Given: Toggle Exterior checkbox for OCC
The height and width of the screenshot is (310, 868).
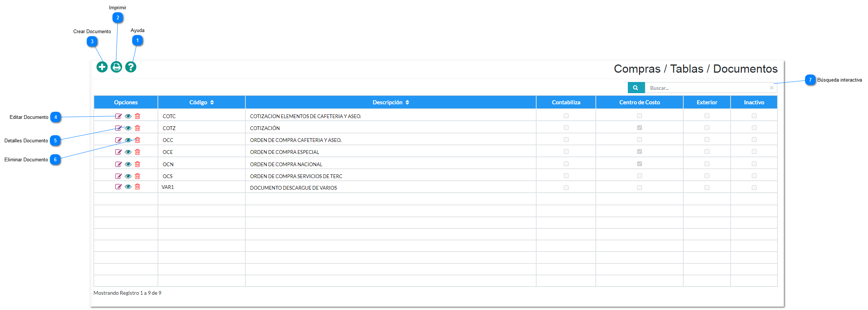Looking at the screenshot, I should (x=707, y=140).
